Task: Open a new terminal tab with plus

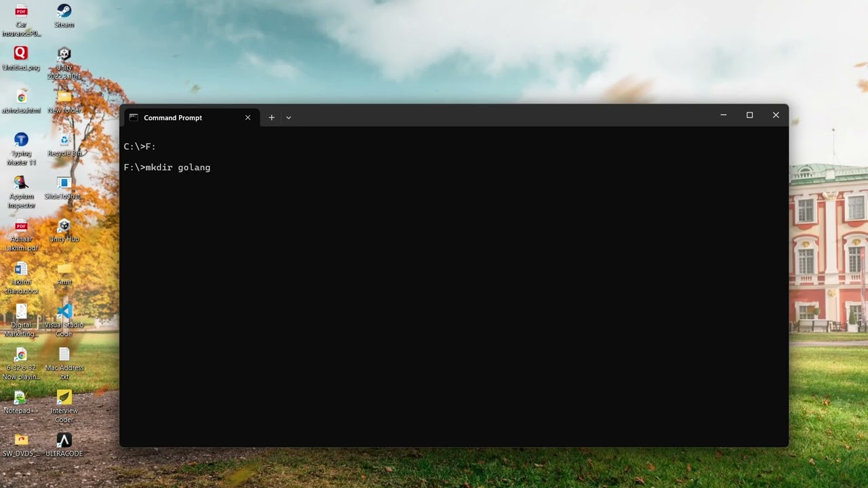Action: [x=271, y=117]
